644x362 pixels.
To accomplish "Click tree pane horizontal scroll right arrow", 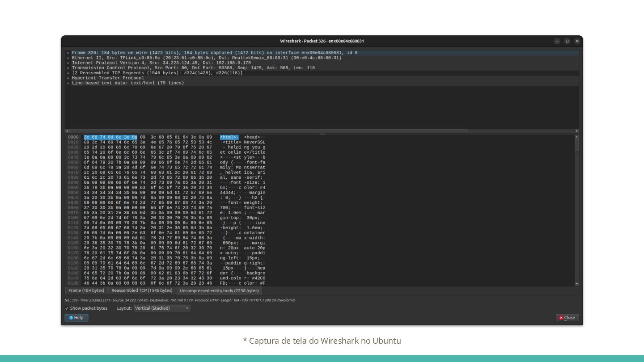I will pos(576,131).
